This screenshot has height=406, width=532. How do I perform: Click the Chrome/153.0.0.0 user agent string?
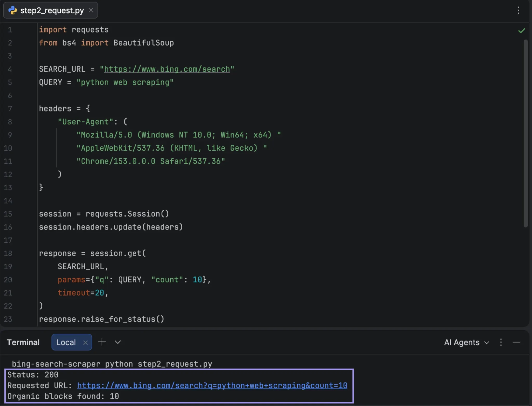tap(151, 161)
